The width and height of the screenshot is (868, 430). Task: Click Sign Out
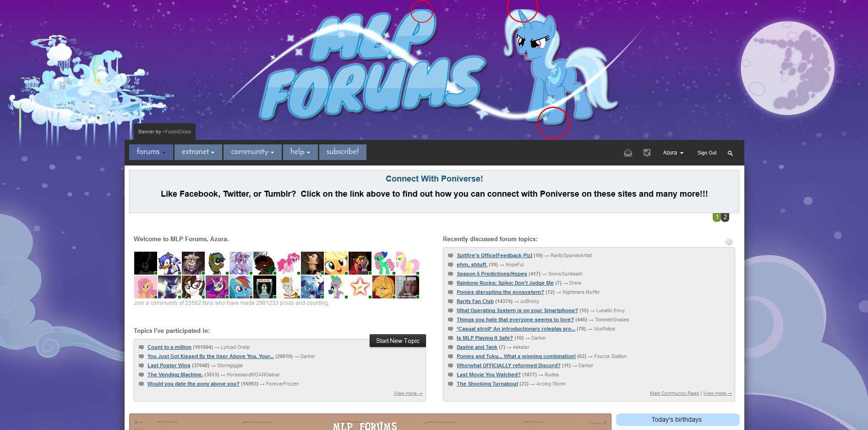pos(707,153)
